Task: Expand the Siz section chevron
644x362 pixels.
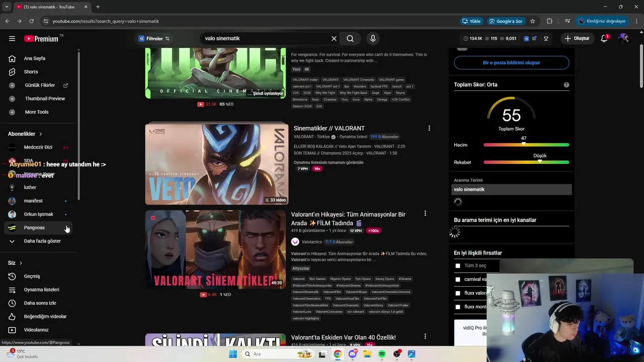Action: [x=21, y=263]
